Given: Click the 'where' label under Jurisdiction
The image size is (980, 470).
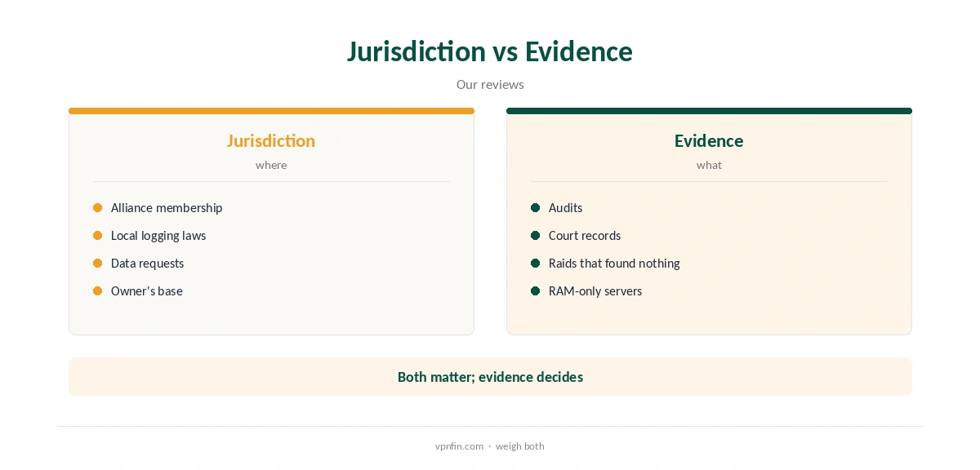Looking at the screenshot, I should pyautogui.click(x=271, y=165).
